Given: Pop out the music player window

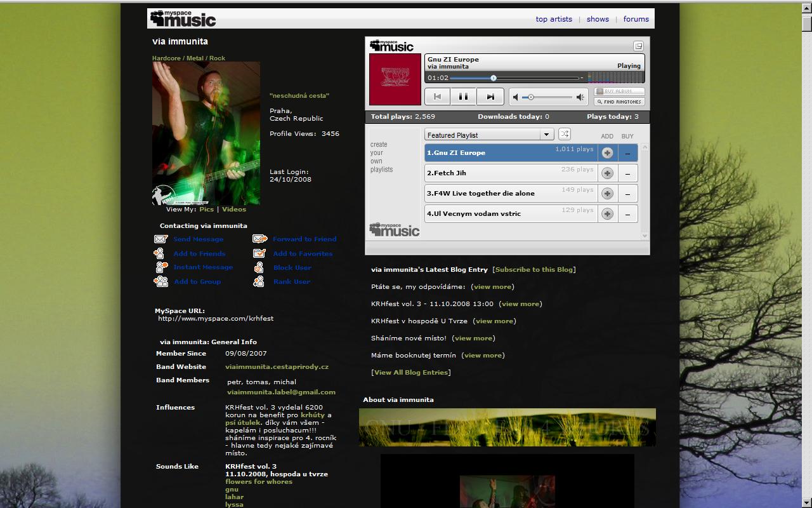Looking at the screenshot, I should pyautogui.click(x=638, y=46).
